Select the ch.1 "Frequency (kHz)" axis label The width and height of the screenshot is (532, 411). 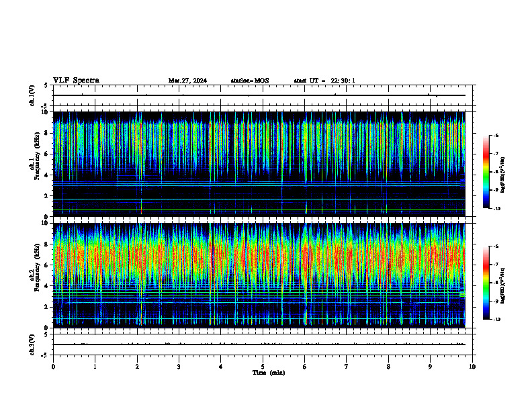(38, 156)
